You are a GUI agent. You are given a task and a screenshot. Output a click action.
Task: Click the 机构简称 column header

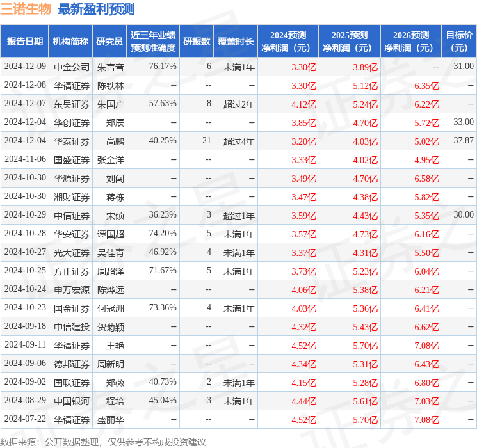pyautogui.click(x=70, y=42)
